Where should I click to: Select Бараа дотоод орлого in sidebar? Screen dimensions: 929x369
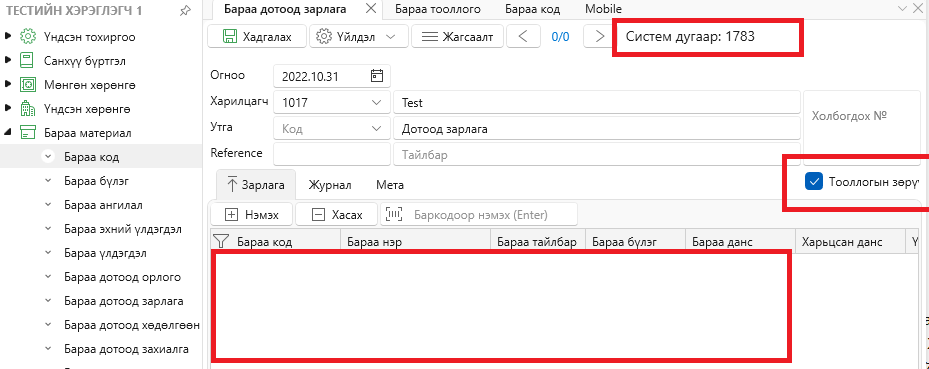[x=123, y=277]
